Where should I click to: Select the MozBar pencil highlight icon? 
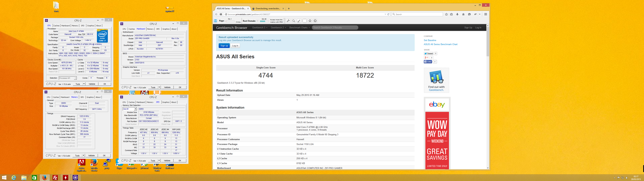[299, 21]
